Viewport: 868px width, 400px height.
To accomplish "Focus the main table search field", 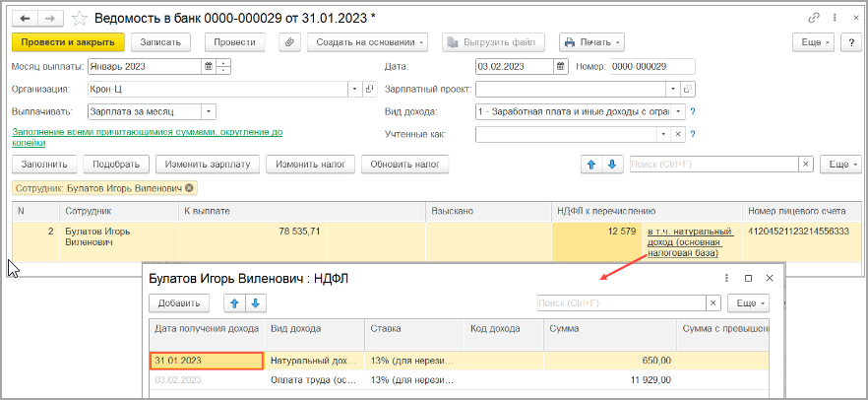I will 714,165.
